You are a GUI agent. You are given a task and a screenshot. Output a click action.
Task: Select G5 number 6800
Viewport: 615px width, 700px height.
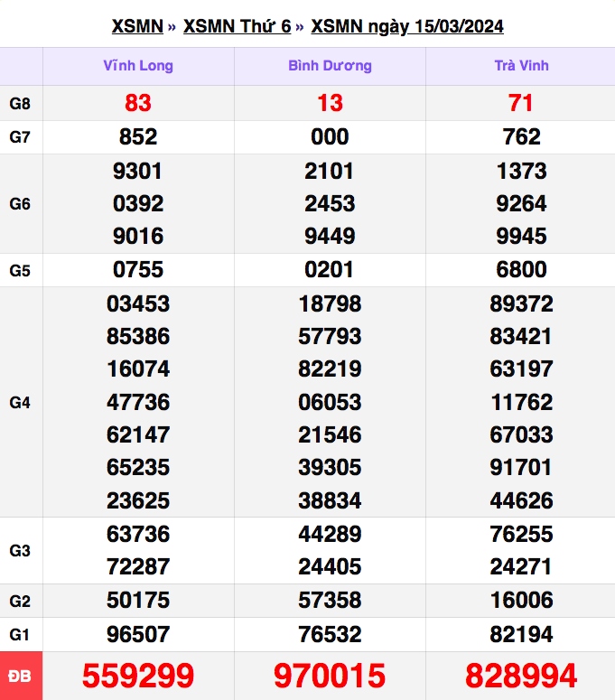[x=521, y=270]
